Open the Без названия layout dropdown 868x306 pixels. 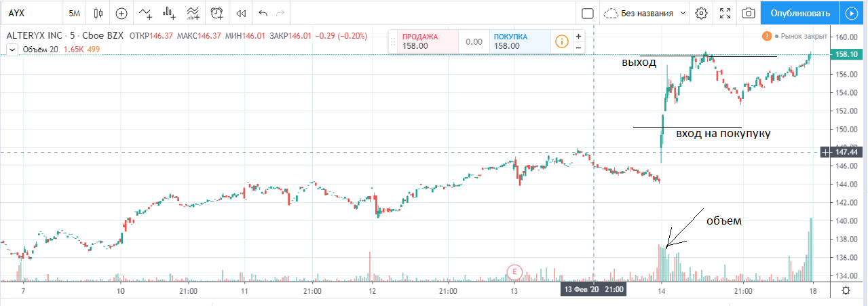[x=683, y=13]
